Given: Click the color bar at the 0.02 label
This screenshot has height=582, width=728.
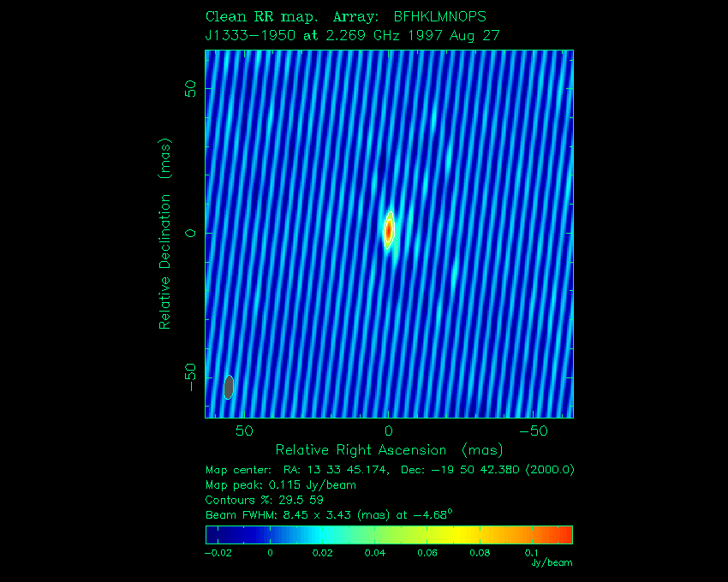Looking at the screenshot, I should [322, 535].
